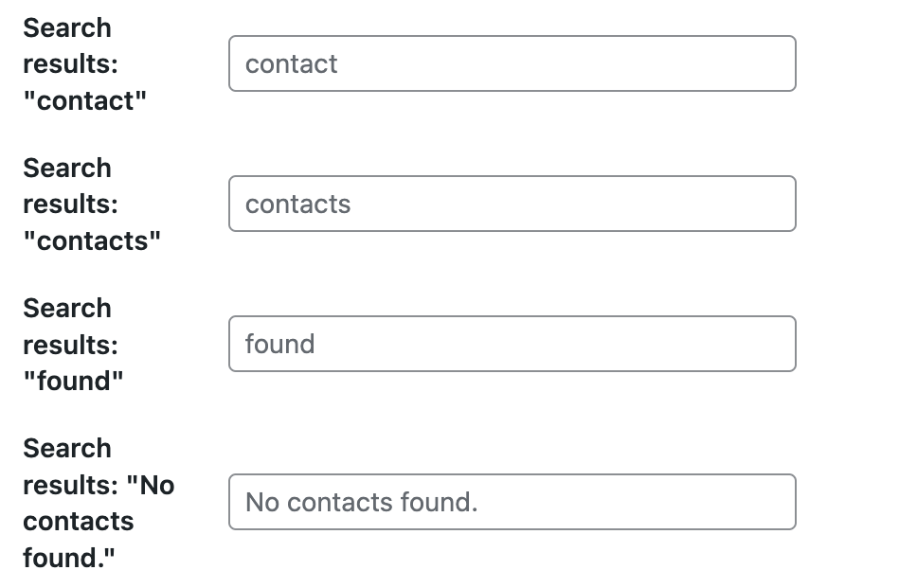Image resolution: width=899 pixels, height=588 pixels.
Task: Click the input field containing "contact"
Action: [512, 63]
